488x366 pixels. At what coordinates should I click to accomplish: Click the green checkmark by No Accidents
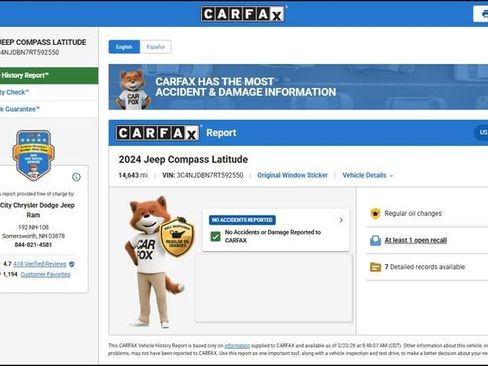pos(216,236)
